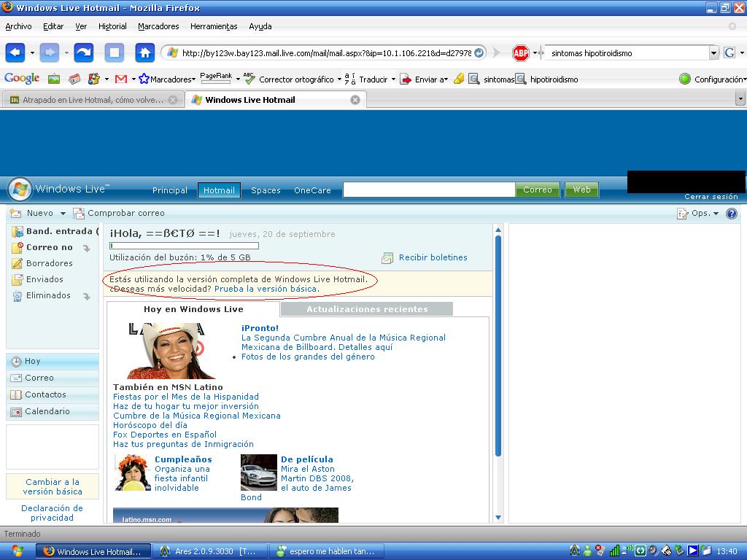
Task: Reload the page with the refresh button
Action: click(x=84, y=52)
